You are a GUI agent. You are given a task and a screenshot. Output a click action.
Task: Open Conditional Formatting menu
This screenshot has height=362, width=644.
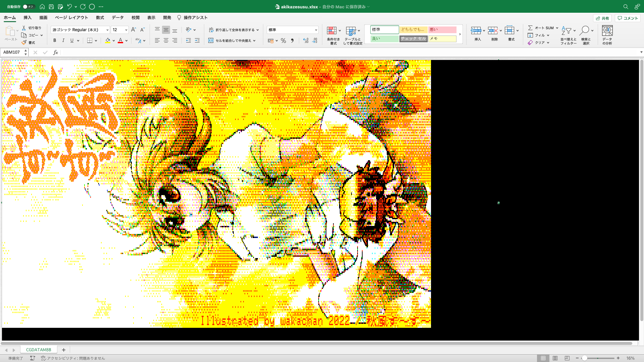tap(333, 35)
